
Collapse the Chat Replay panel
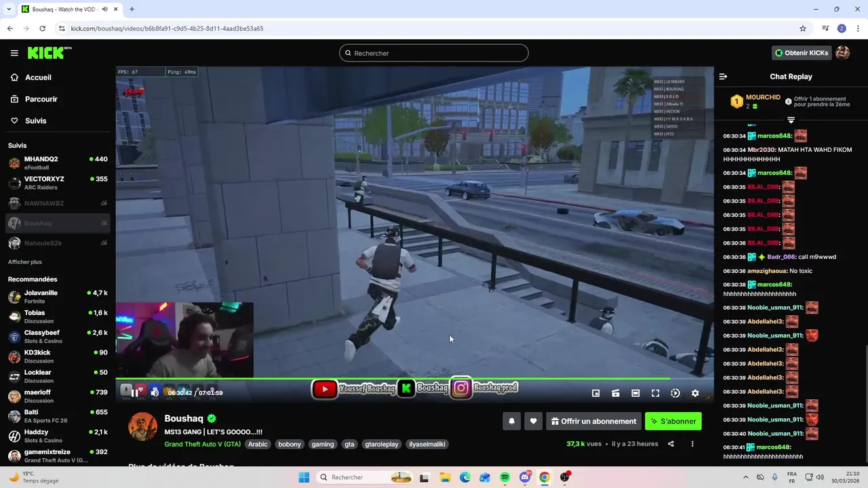click(x=723, y=77)
